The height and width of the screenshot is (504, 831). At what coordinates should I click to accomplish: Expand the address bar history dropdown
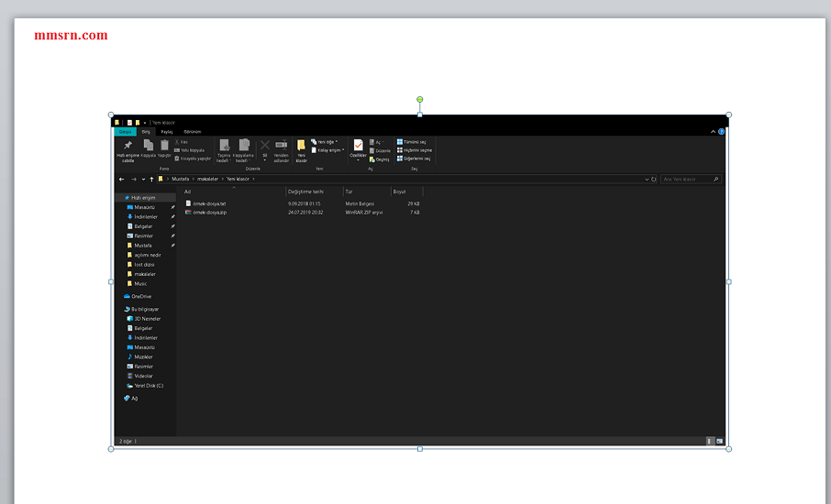tap(647, 180)
